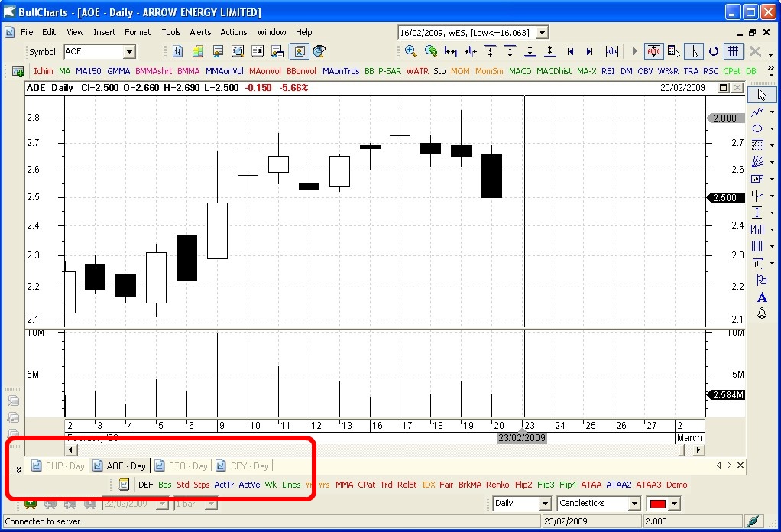Click the new chart icon beside Symbol box
The height and width of the screenshot is (532, 781).
(177, 50)
